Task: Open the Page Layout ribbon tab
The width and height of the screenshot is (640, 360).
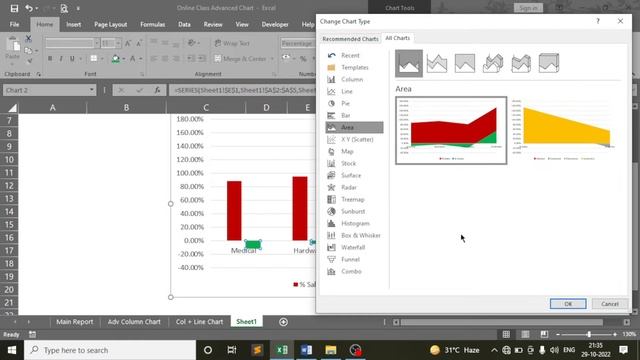Action: click(110, 24)
